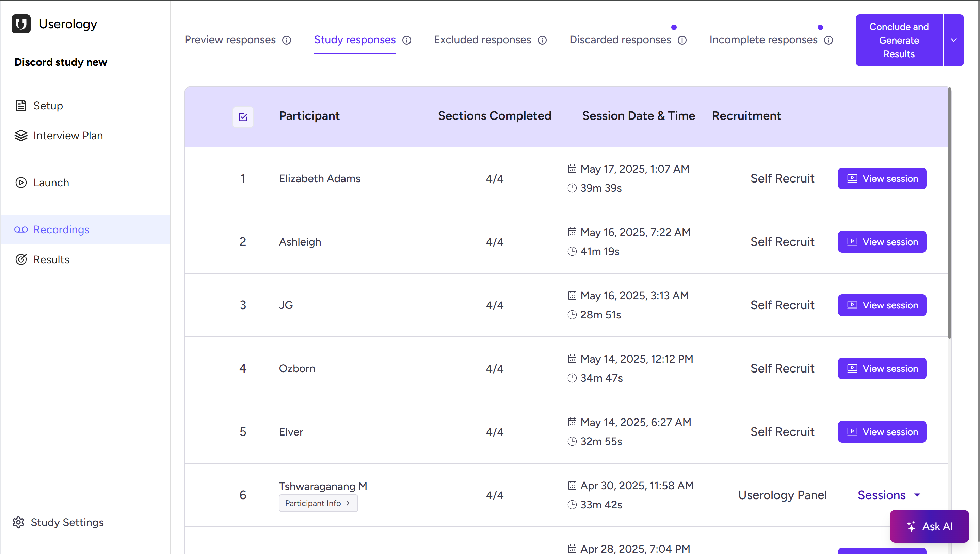
Task: Click the Userology logo icon
Action: (x=21, y=23)
